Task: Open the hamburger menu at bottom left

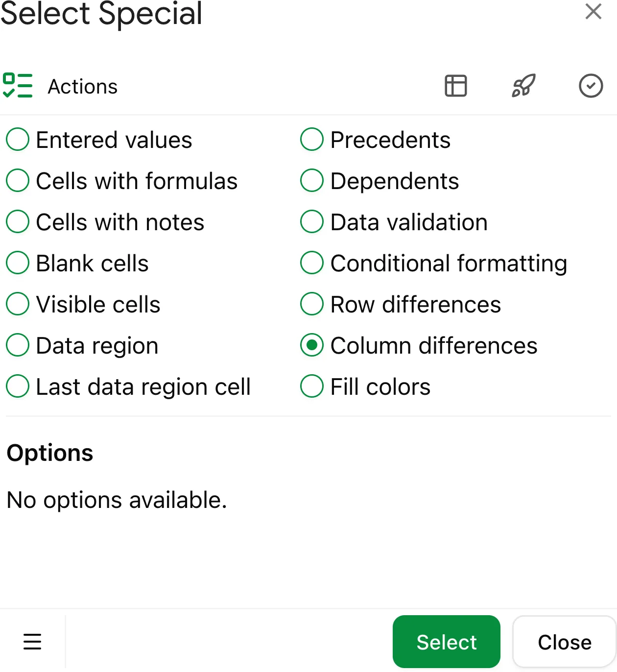Action: [x=32, y=642]
